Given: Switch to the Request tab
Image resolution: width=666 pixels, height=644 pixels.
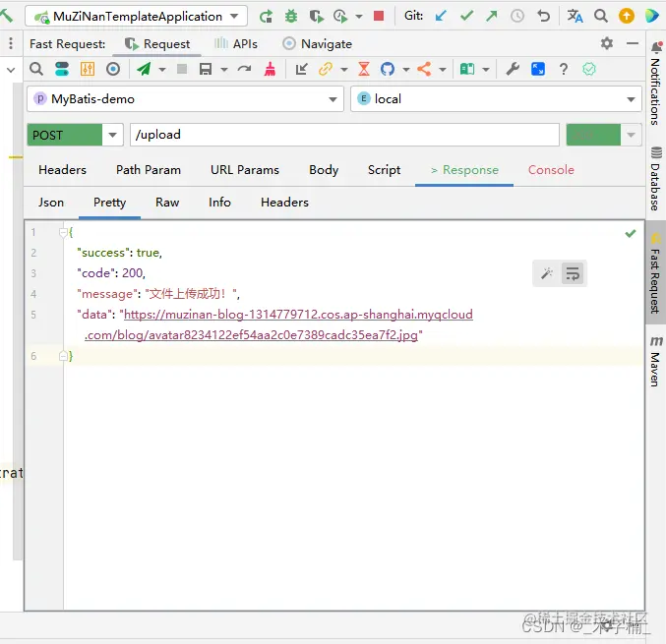Looking at the screenshot, I should coord(157,44).
